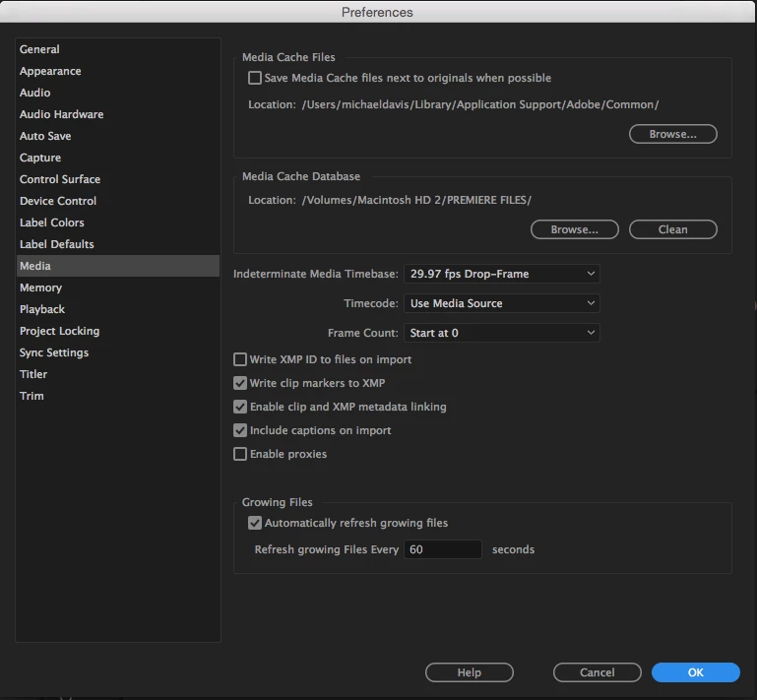Click the 'Indeterminate Media Timebase:' label
This screenshot has height=700, width=757.
316,274
